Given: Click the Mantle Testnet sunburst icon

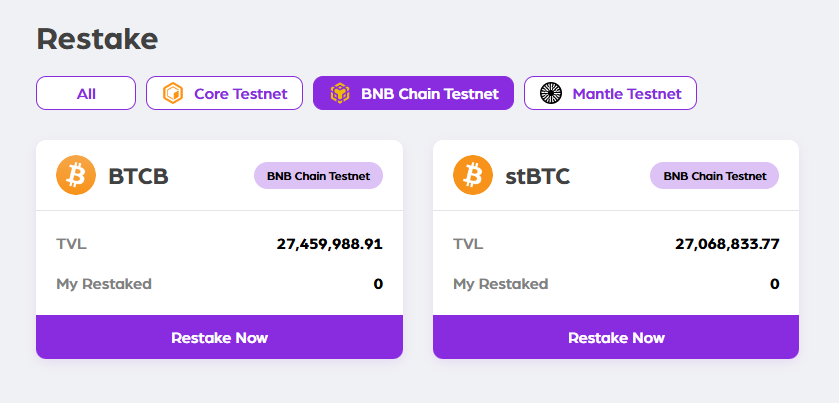Looking at the screenshot, I should point(551,94).
